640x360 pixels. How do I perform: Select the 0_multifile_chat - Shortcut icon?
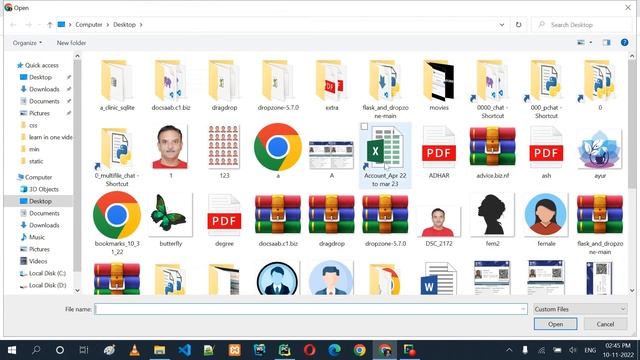[x=117, y=156]
